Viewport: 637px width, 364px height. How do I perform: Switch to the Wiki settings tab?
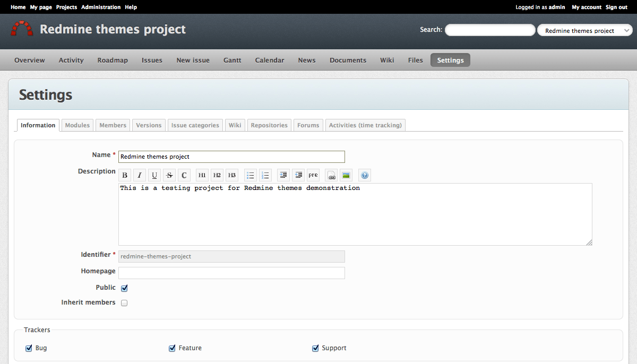[235, 125]
